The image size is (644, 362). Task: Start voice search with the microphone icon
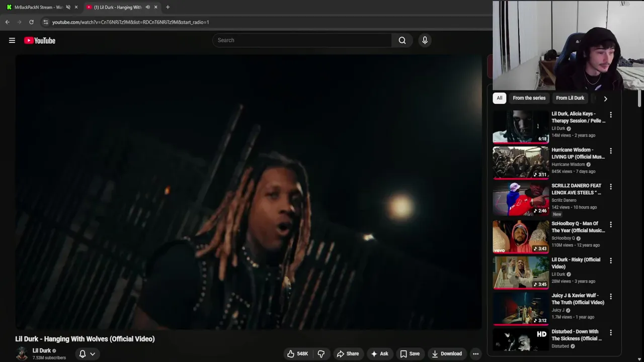pos(425,40)
